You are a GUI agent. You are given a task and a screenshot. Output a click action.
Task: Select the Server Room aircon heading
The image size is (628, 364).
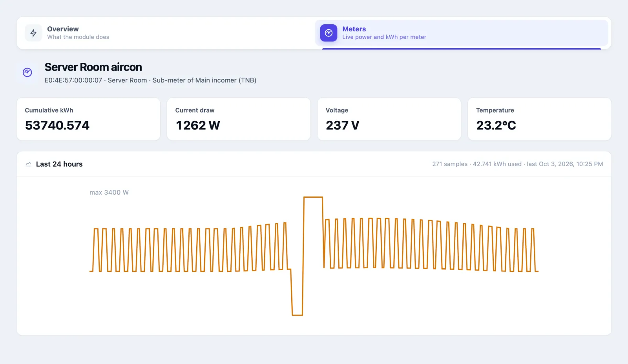[x=93, y=67]
